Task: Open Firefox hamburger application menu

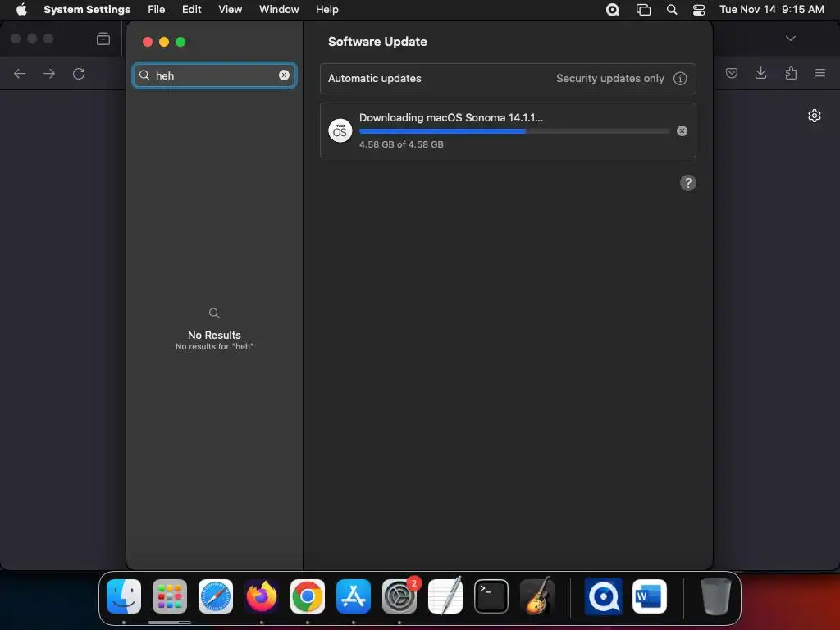Action: 819,73
